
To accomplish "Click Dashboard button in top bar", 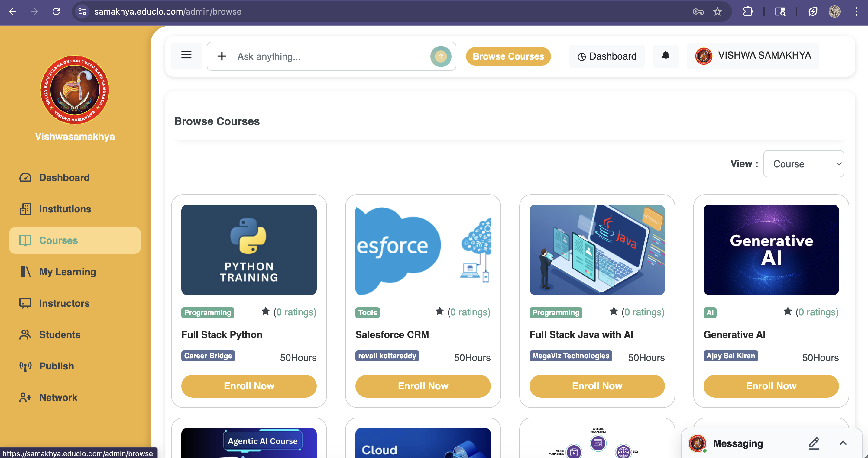I will (607, 56).
